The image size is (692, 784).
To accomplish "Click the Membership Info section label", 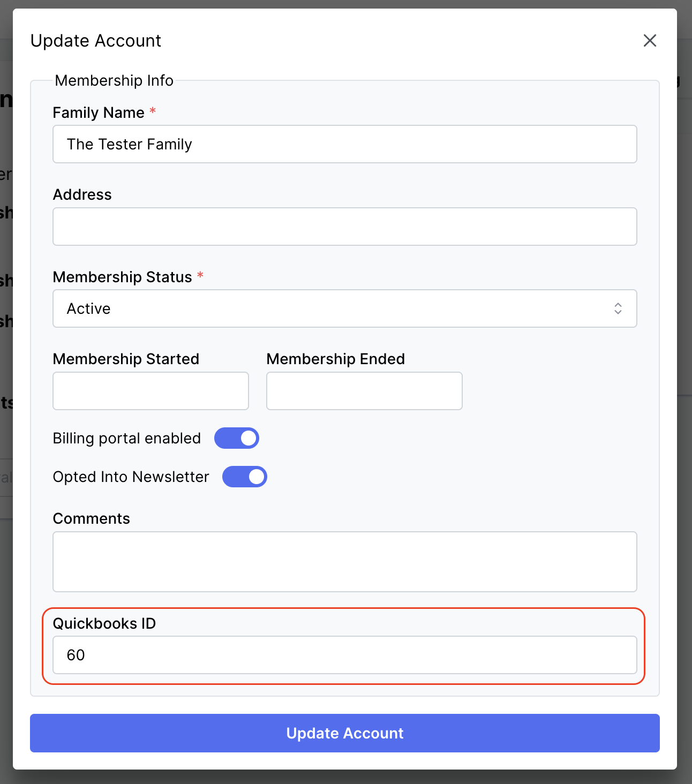I will (x=113, y=80).
